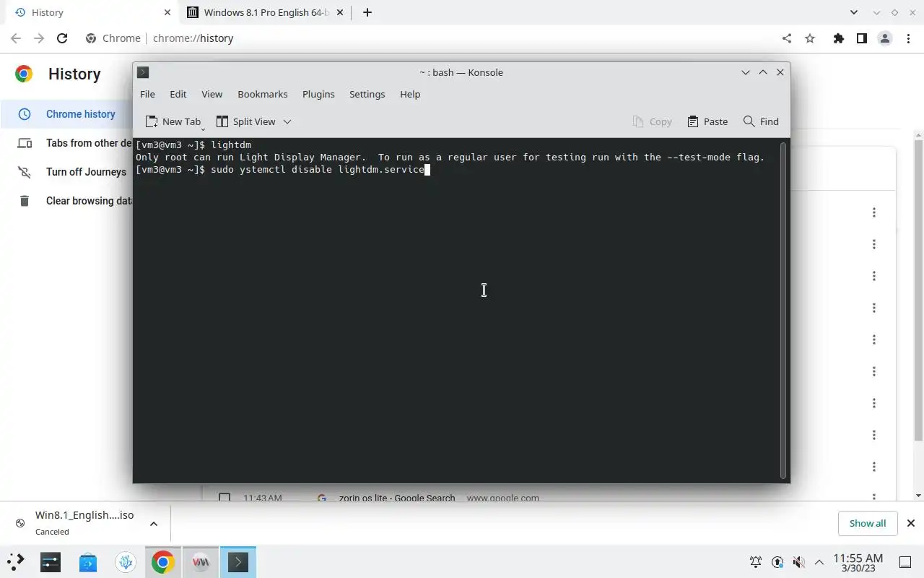Click the Konsole icon in the taskbar
The height and width of the screenshot is (578, 924).
click(x=238, y=561)
